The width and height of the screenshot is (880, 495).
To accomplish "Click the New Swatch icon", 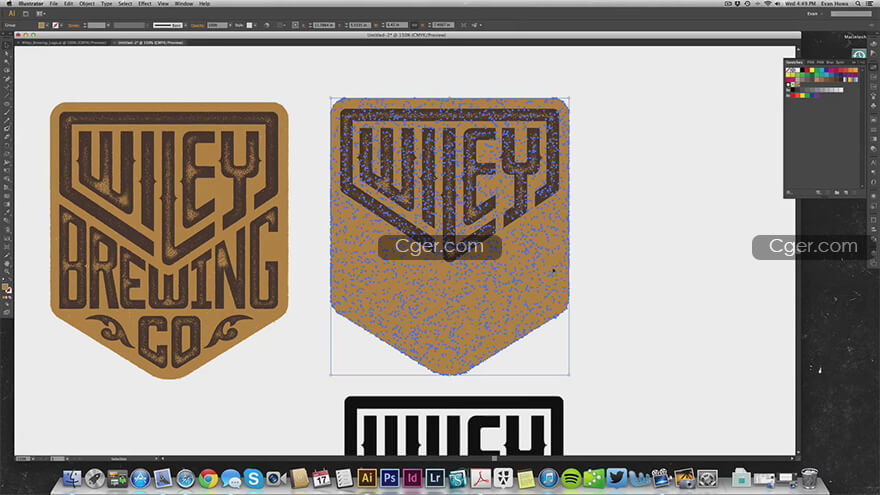I will (x=846, y=192).
